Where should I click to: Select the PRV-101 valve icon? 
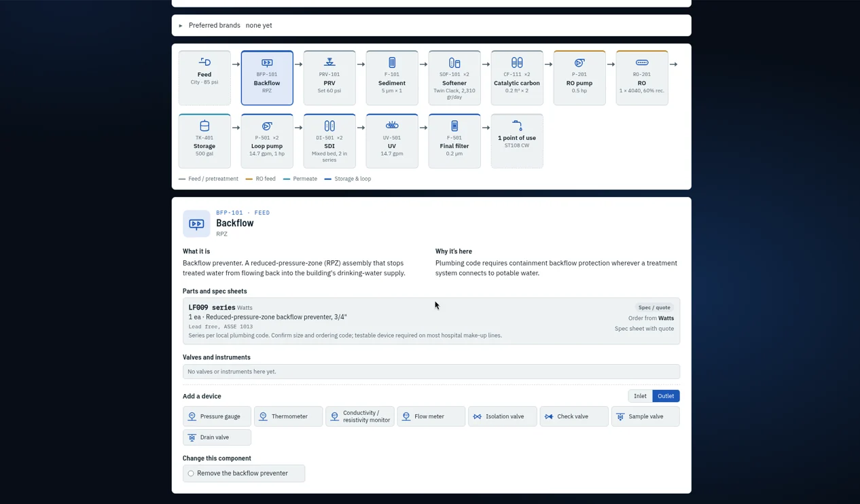coord(329,62)
